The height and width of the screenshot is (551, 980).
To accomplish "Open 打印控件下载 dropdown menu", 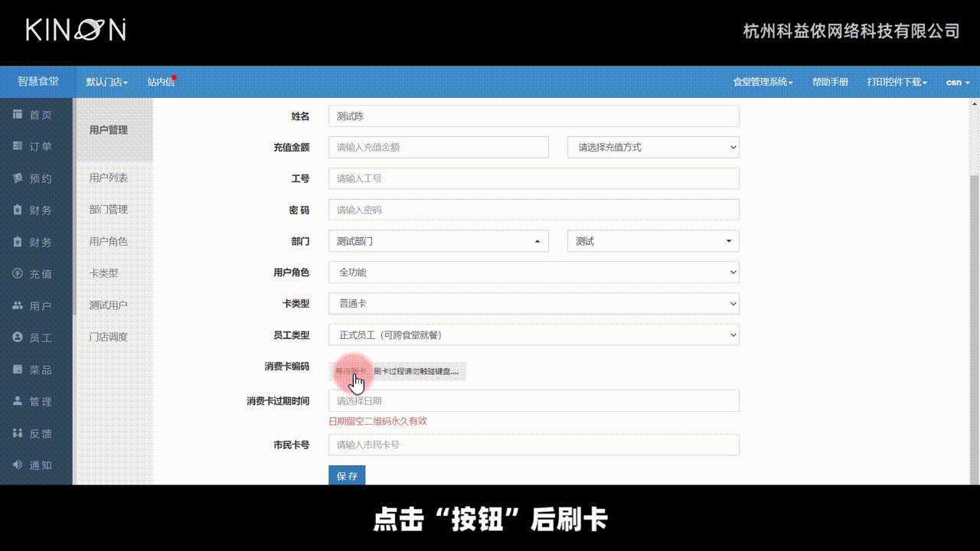I will 897,82.
